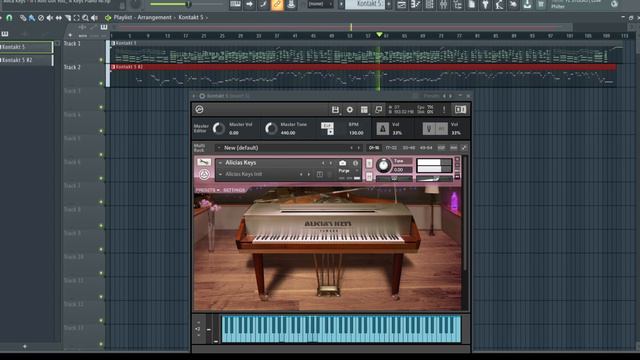Select the Kontakt 5 #2 channel button
640x360 pixels.
tap(27, 60)
